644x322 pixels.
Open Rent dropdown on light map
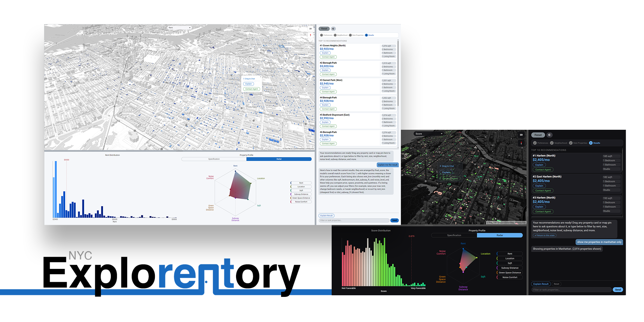click(180, 28)
